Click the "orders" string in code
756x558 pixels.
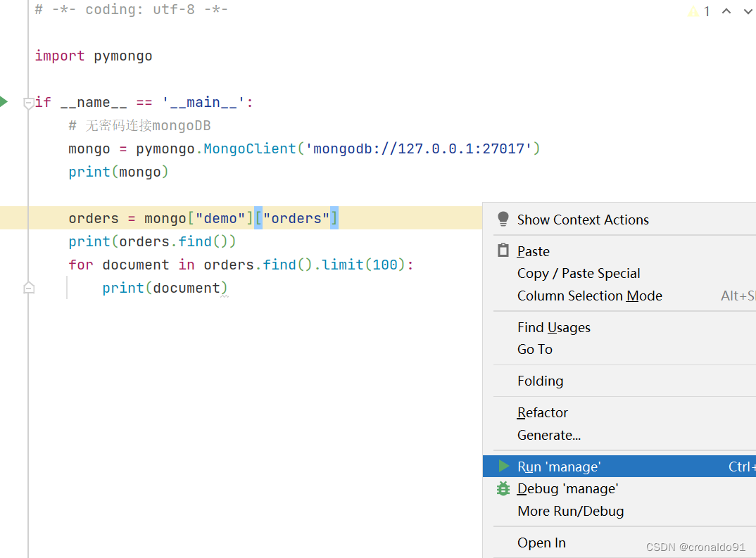[296, 218]
